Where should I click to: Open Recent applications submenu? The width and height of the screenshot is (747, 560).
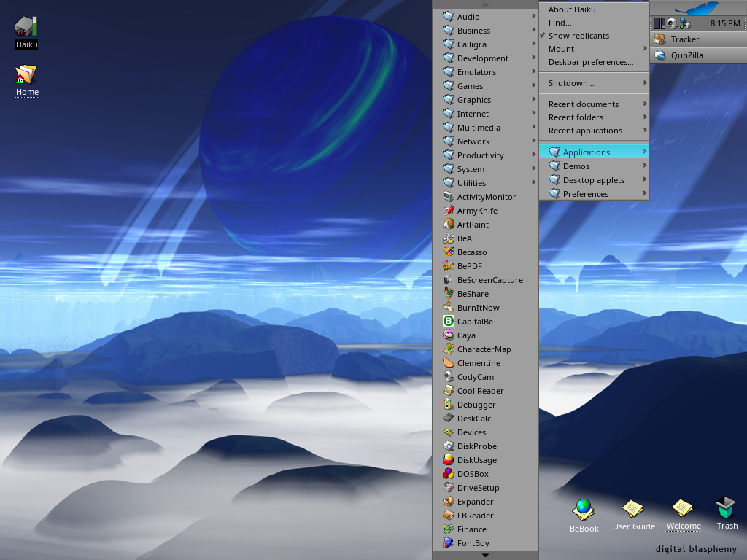point(594,131)
